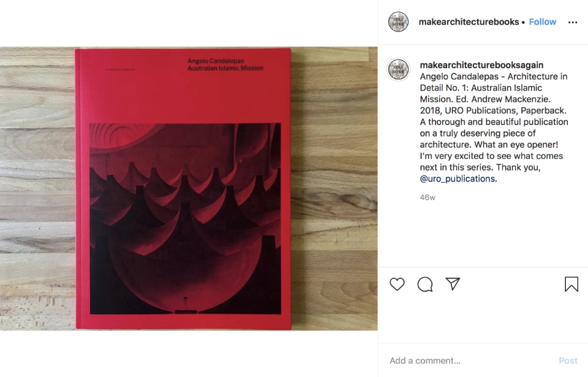588x377 pixels.
Task: Click the caption text about Angelo Candalepas
Action: (494, 128)
